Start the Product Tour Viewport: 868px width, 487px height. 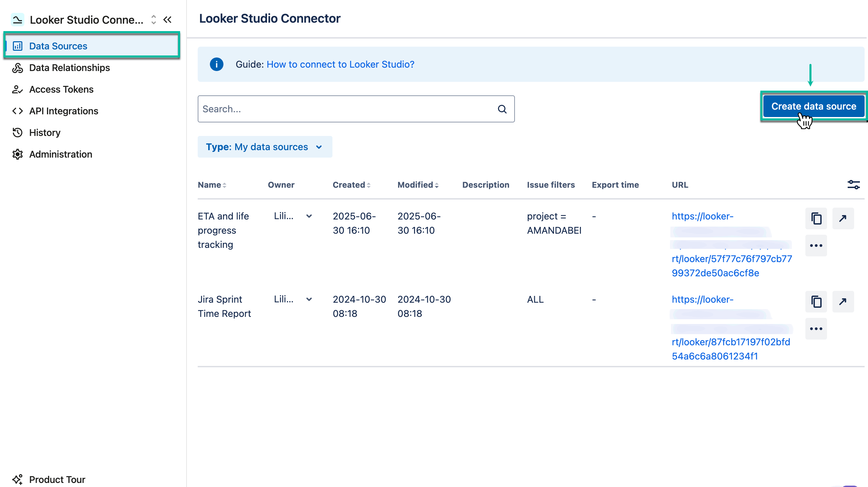click(57, 479)
